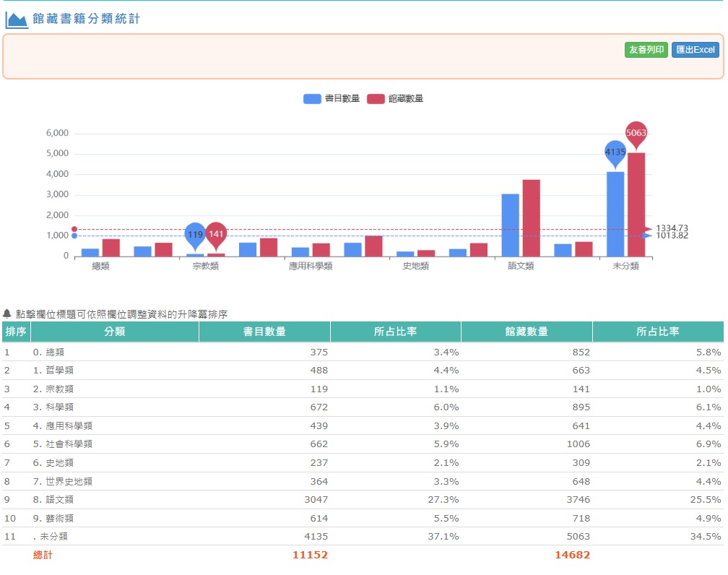
Task: Click the red average line arrow 1334.73
Action: click(x=648, y=229)
